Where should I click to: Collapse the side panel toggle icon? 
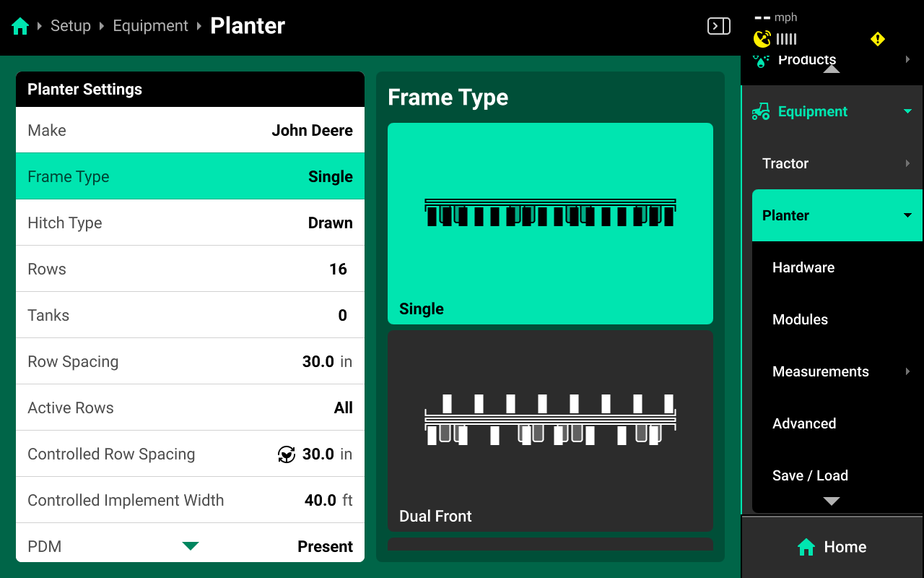718,27
